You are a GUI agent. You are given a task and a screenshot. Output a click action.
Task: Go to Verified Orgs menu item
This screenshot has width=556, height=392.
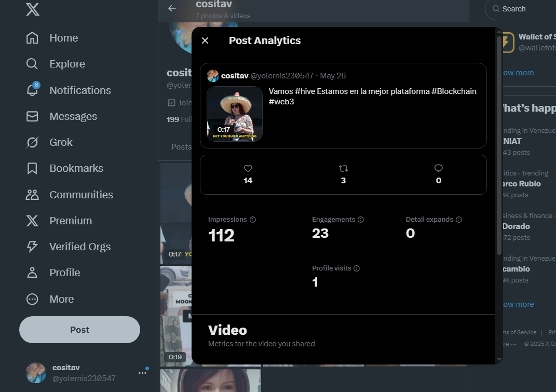pyautogui.click(x=69, y=247)
